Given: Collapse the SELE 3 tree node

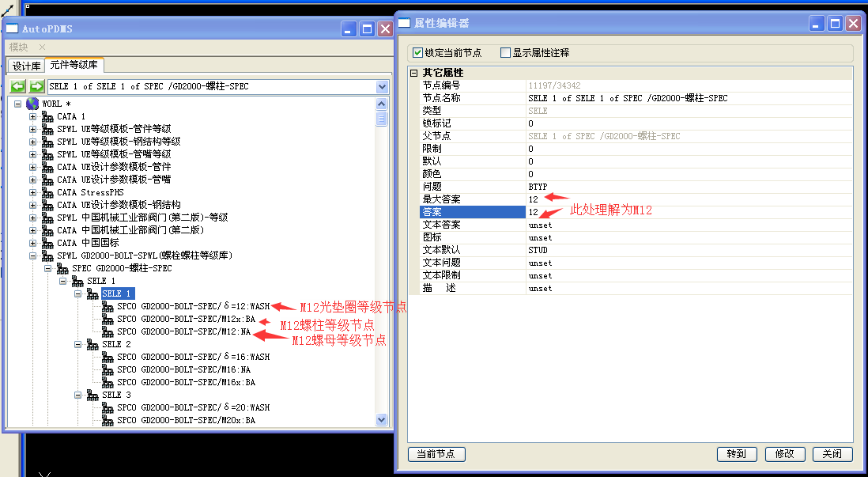Looking at the screenshot, I should (78, 395).
